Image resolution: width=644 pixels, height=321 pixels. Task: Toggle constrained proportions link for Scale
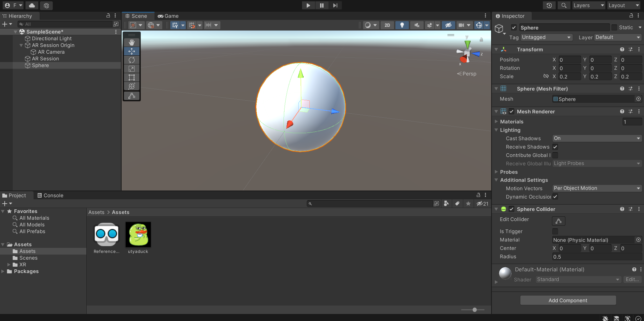[x=546, y=76]
